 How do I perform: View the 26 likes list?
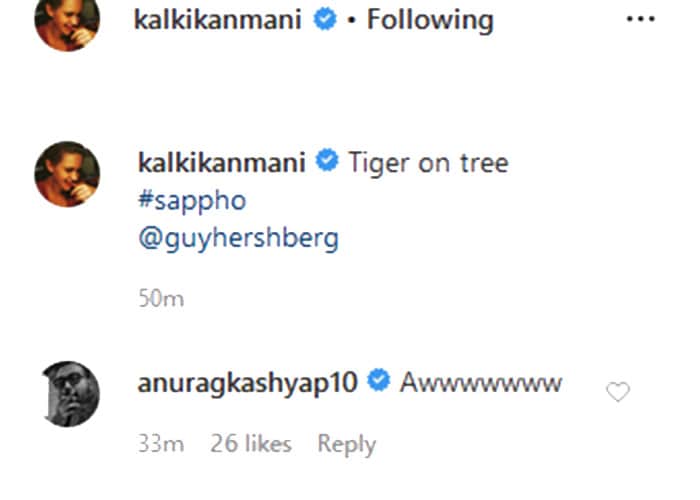coord(250,444)
